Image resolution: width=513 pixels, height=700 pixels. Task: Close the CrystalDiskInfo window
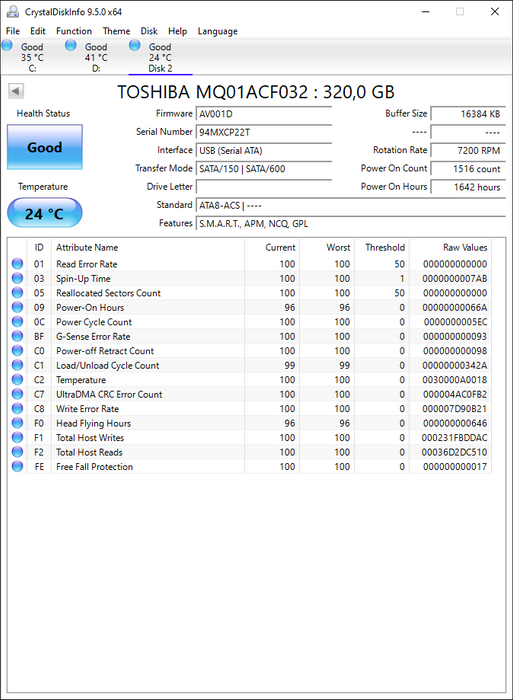pyautogui.click(x=495, y=12)
